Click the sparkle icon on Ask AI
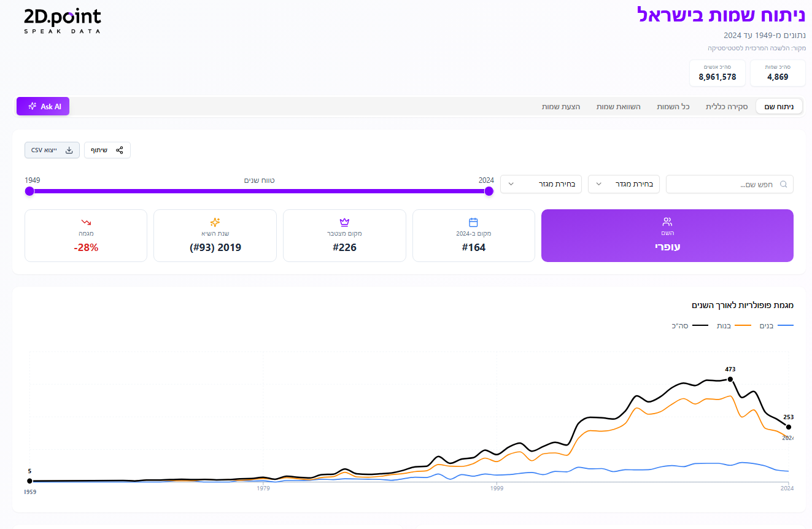 (33, 106)
